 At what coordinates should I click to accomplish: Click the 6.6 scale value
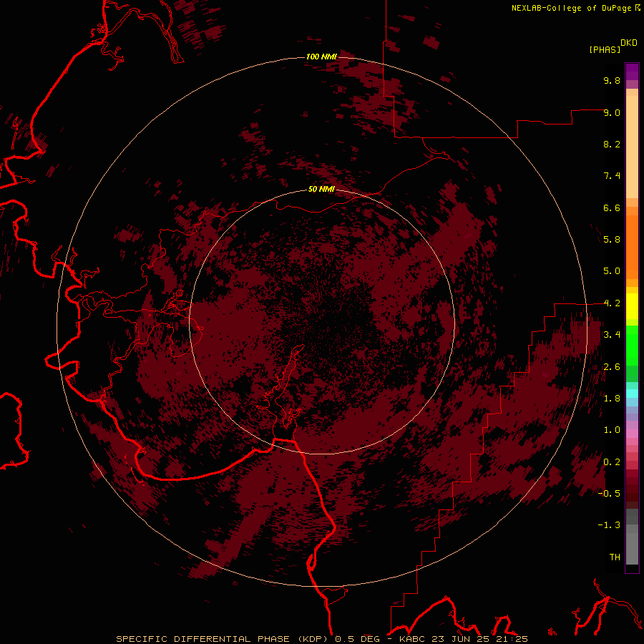click(612, 208)
